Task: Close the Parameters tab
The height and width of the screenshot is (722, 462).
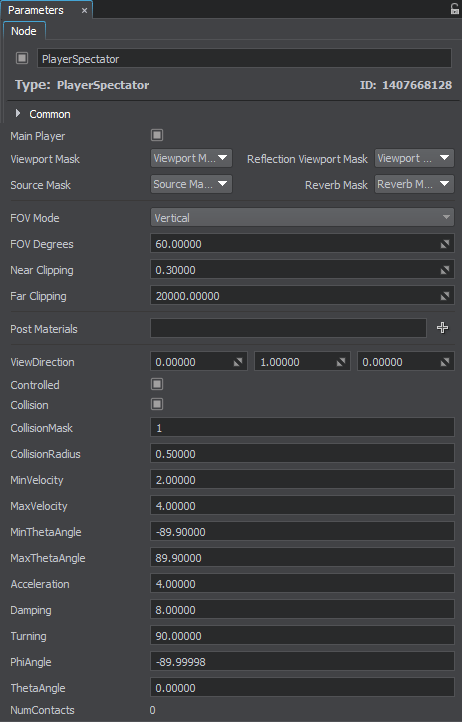Action: 84,11
